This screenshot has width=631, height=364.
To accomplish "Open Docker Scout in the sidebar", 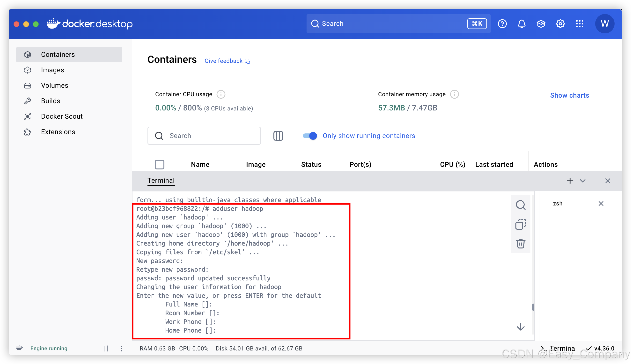I will tap(69, 116).
